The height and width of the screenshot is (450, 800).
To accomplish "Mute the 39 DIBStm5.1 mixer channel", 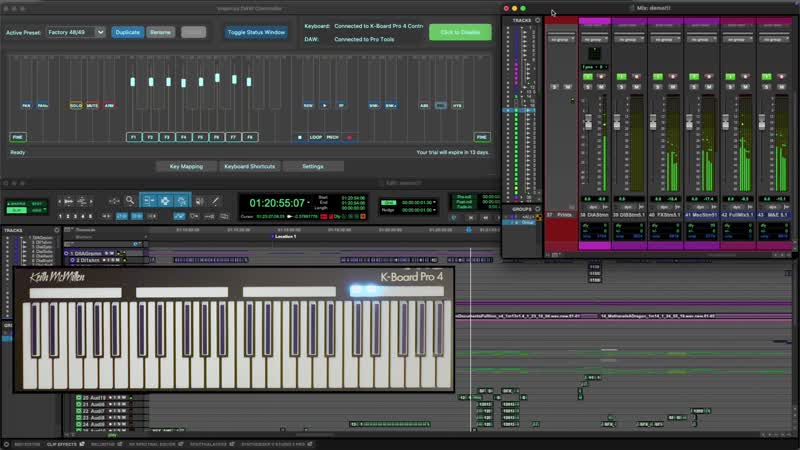I will tap(636, 87).
